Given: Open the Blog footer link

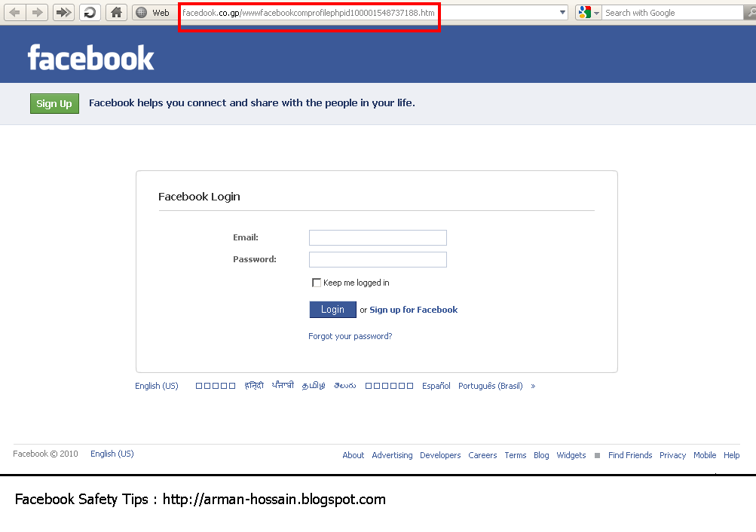Looking at the screenshot, I should pyautogui.click(x=541, y=455).
